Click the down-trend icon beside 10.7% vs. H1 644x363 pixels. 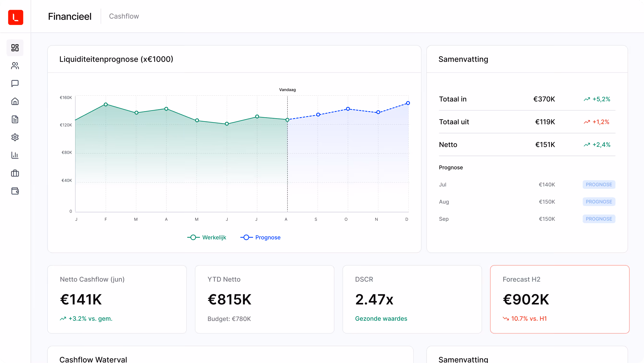click(x=506, y=319)
